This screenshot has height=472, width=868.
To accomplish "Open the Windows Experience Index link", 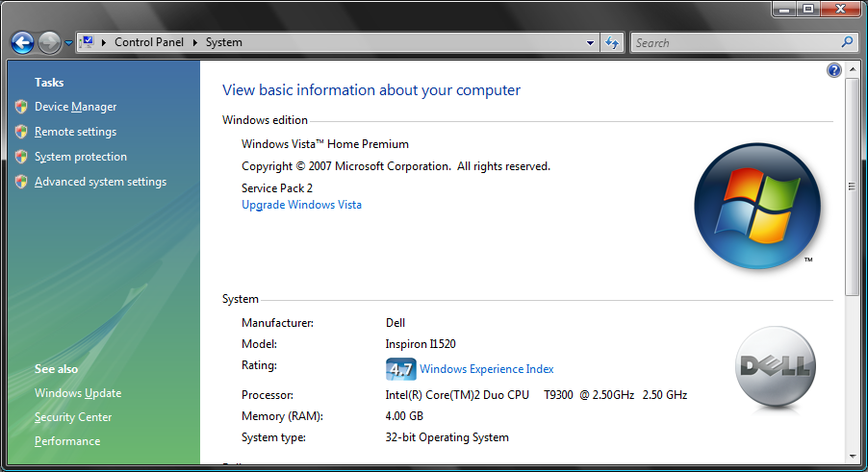I will pyautogui.click(x=486, y=368).
